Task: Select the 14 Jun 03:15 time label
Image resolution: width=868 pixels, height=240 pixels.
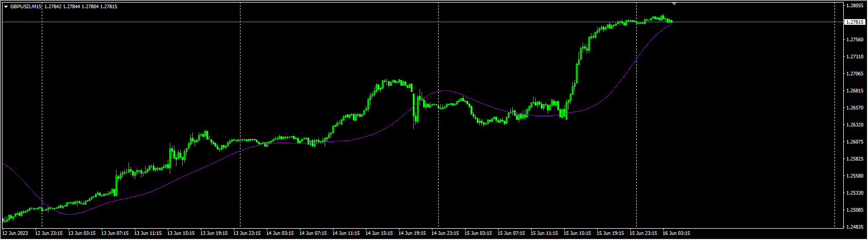Action: pos(279,233)
